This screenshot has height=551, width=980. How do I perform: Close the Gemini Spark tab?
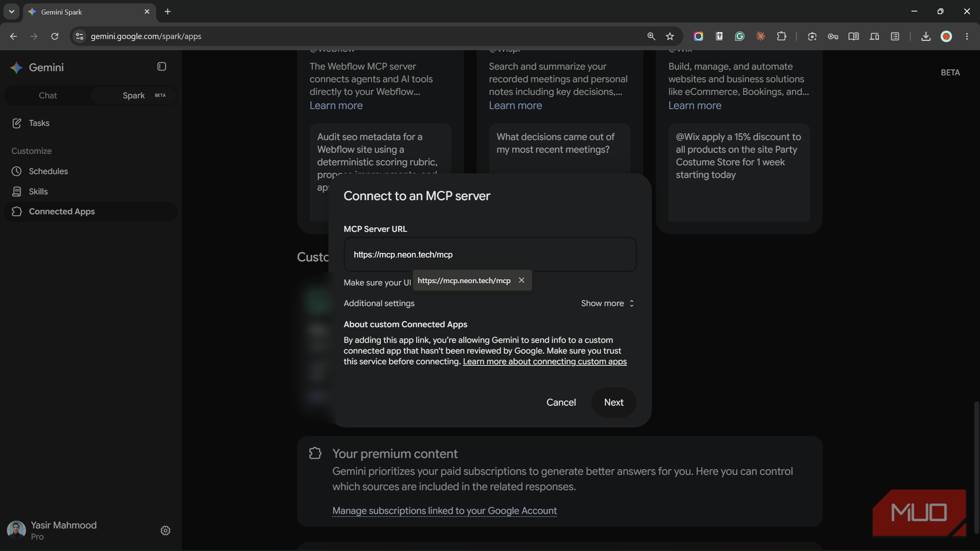tap(147, 11)
